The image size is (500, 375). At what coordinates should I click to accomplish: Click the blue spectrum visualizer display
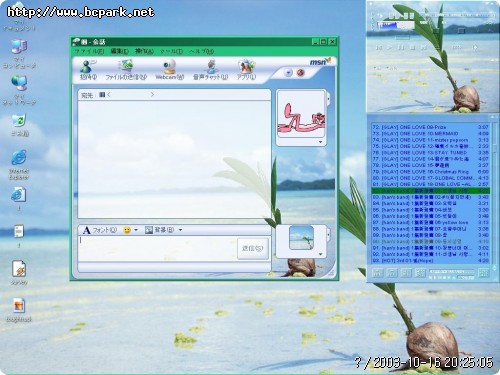(x=396, y=25)
